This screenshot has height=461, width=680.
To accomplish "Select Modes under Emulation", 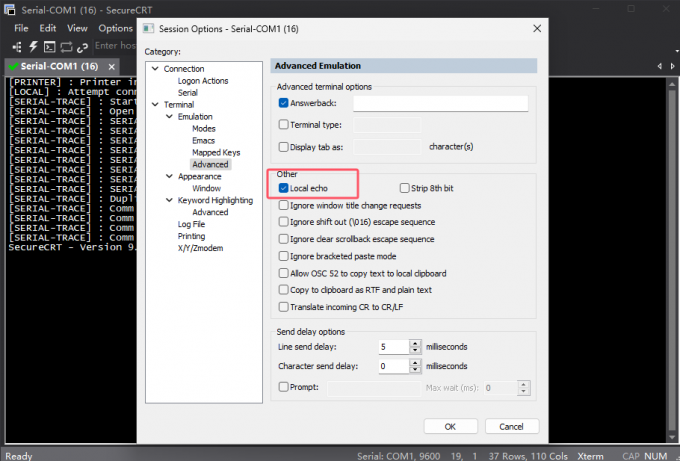I will pos(204,128).
